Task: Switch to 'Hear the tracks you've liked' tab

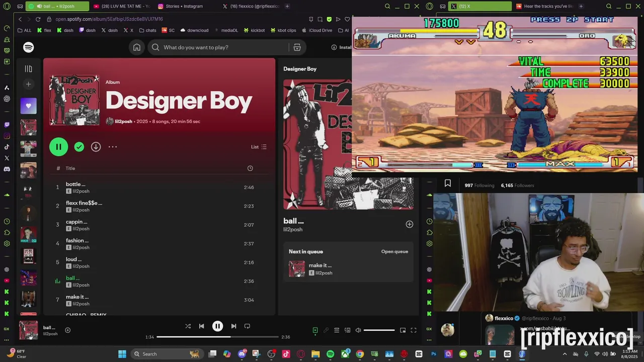Action: 545,6
